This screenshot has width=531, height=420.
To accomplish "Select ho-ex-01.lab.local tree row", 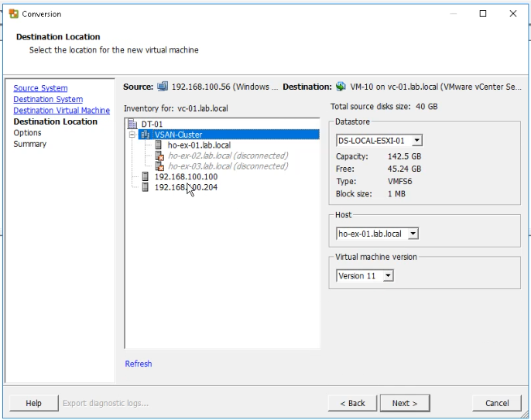I will 199,145.
